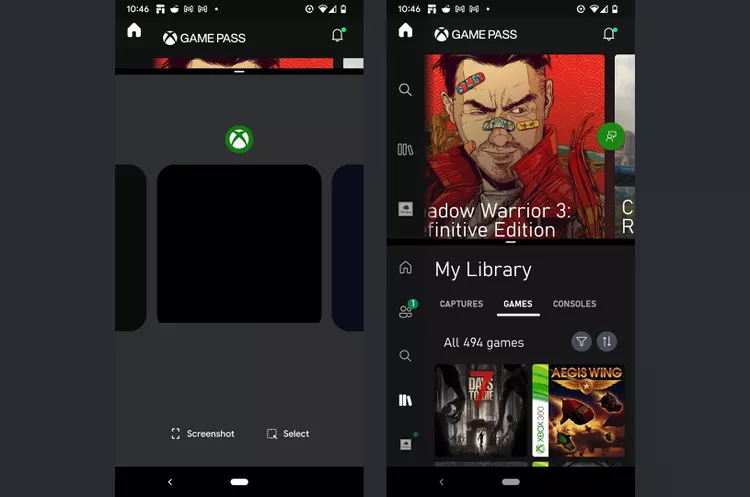Select the highlighted library icon in Xbox app sidebar

[405, 400]
